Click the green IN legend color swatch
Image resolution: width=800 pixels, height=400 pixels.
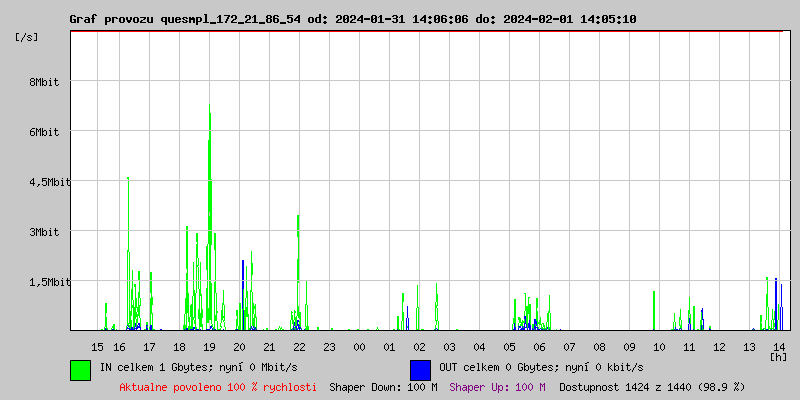(80, 369)
